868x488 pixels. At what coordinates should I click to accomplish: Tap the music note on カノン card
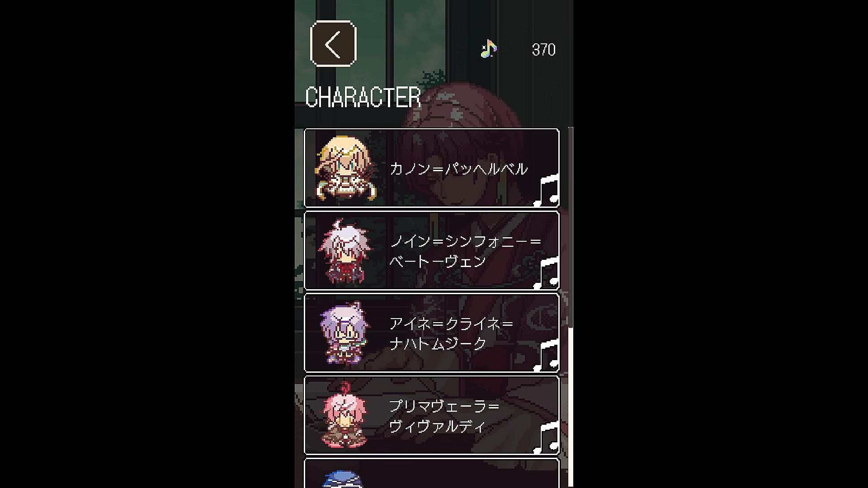pos(547,190)
